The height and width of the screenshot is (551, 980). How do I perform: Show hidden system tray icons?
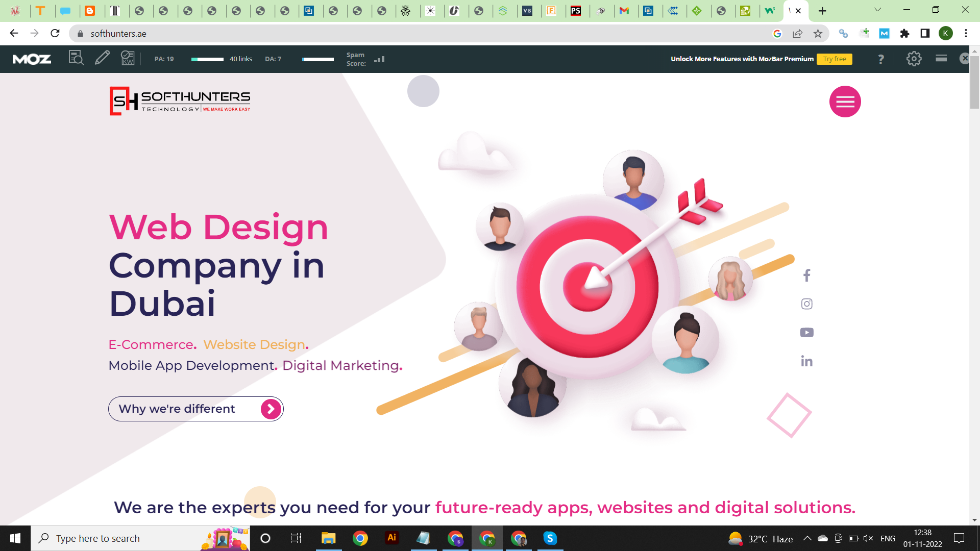pos(807,538)
